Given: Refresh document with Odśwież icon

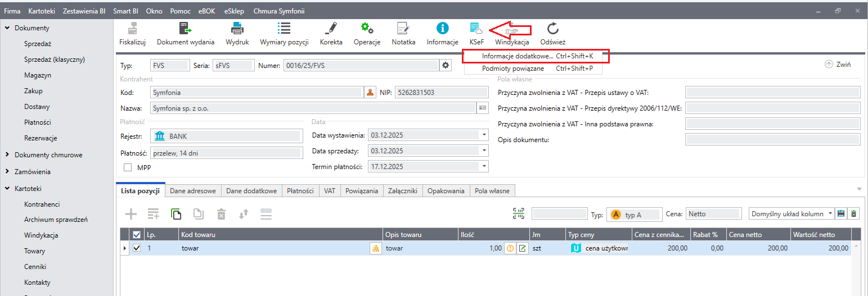Looking at the screenshot, I should click(x=552, y=29).
